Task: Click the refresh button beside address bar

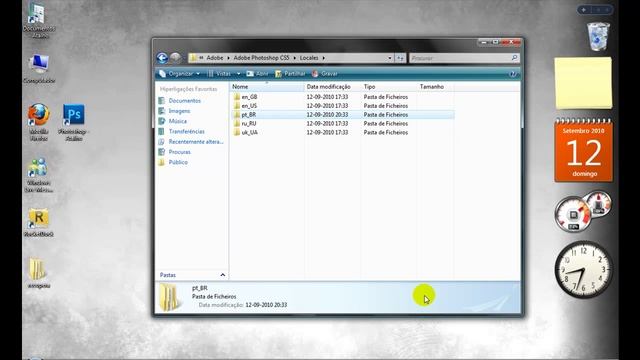Action: point(400,58)
